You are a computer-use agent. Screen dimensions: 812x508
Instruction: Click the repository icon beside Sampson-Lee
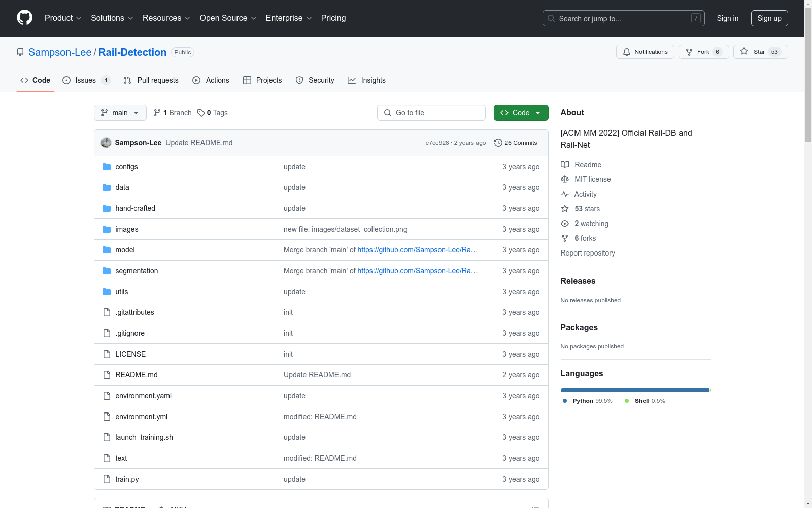(20, 52)
